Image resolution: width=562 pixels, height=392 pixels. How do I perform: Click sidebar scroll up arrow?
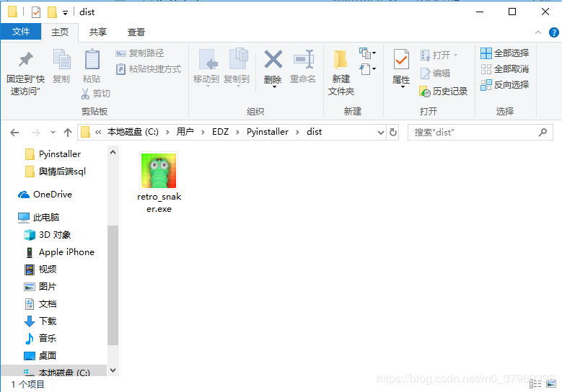[113, 153]
